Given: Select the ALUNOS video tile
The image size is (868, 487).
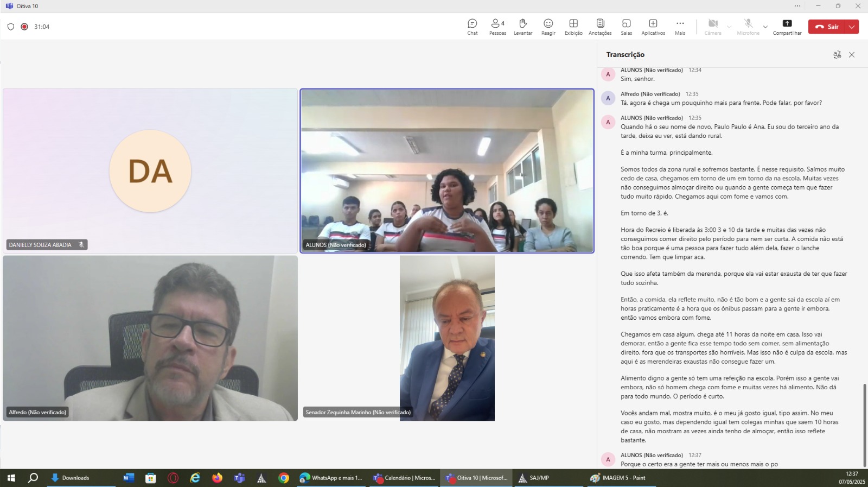Looking at the screenshot, I should point(447,171).
